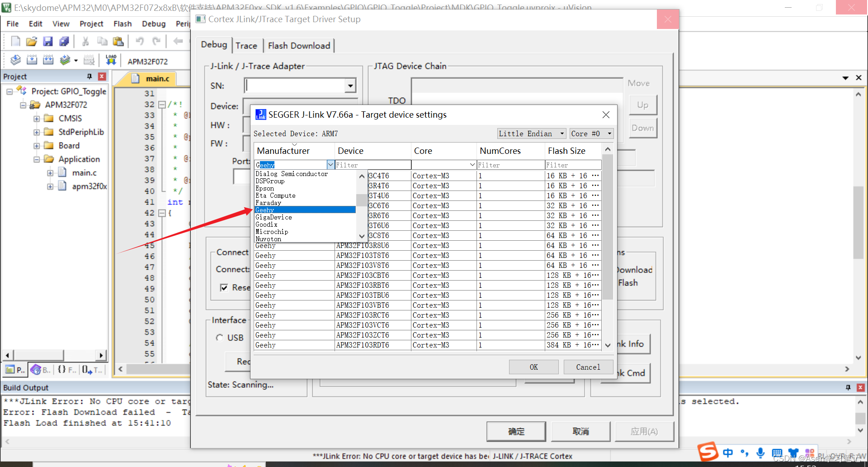Click the Save All icon
This screenshot has width=868, height=467.
point(64,42)
